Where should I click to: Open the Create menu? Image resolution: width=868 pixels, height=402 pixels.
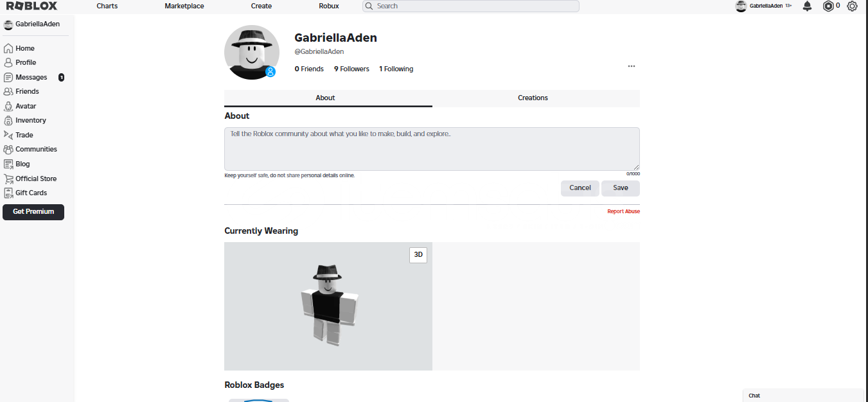click(x=261, y=6)
